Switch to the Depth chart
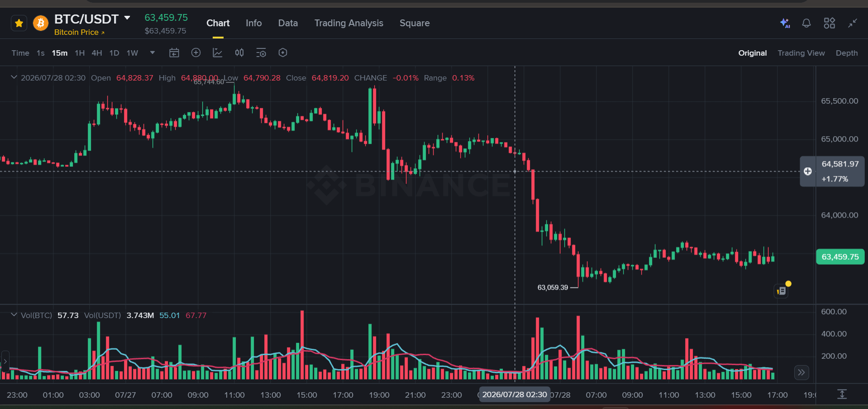Screen dimensions: 868x409 (x=847, y=53)
